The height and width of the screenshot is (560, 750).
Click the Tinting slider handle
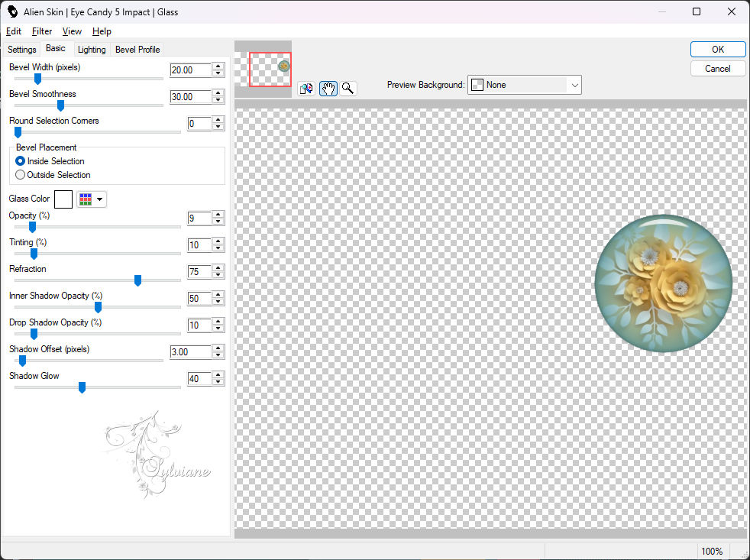click(x=34, y=254)
